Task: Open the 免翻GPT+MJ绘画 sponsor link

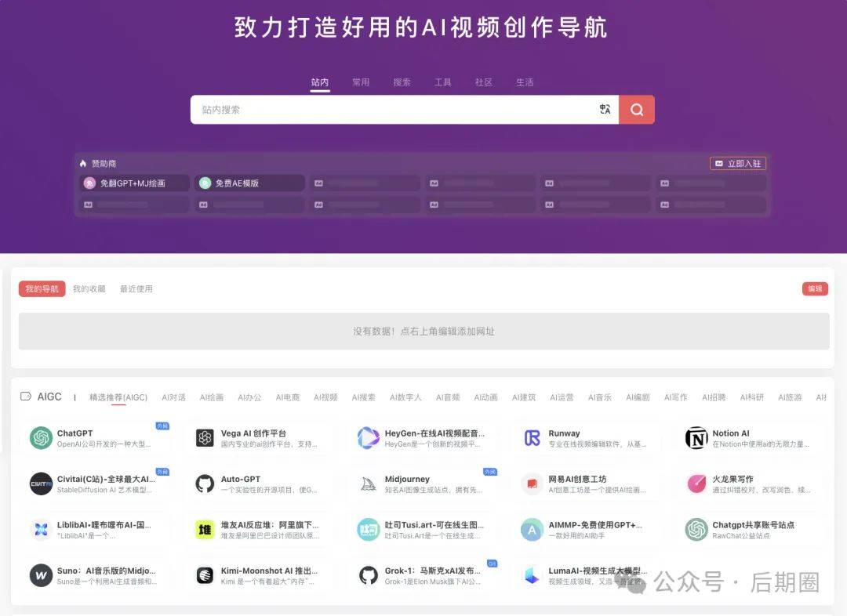Action: point(135,183)
